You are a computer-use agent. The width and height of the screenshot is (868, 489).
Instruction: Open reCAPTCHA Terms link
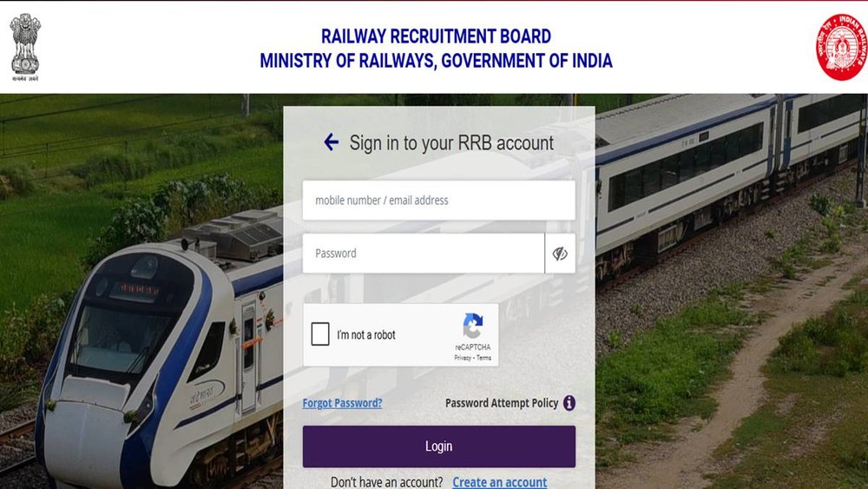click(x=483, y=358)
